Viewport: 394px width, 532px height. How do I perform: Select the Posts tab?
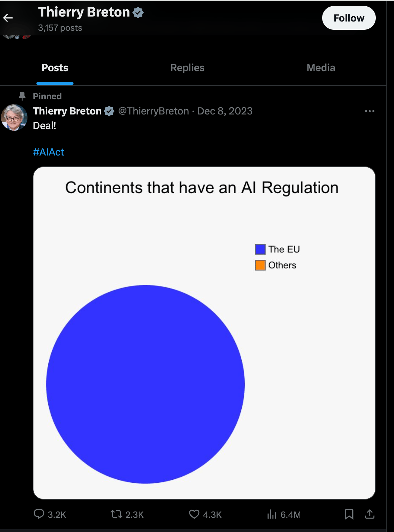[55, 68]
